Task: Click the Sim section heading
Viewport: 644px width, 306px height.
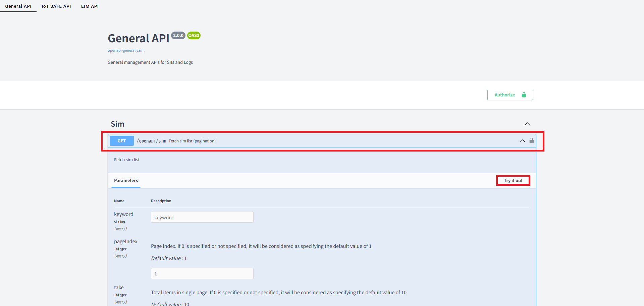Action: coord(117,124)
